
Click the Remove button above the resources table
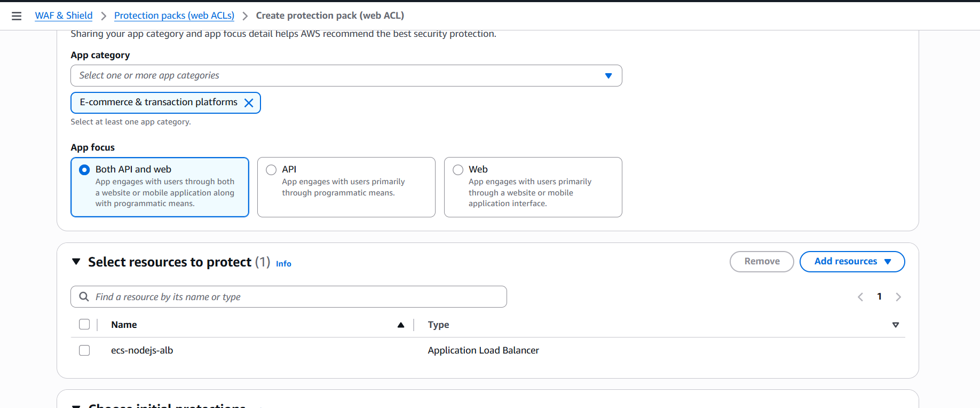762,261
